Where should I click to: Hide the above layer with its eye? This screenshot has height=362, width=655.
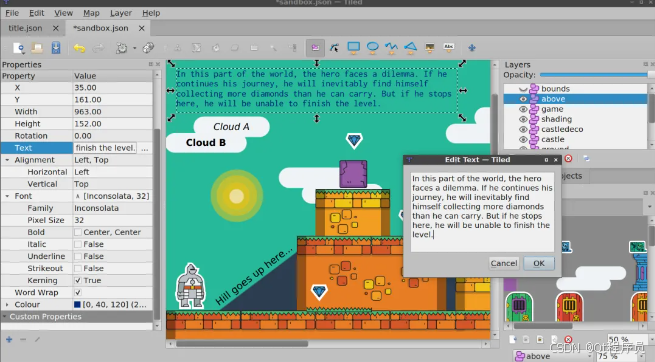coord(523,99)
